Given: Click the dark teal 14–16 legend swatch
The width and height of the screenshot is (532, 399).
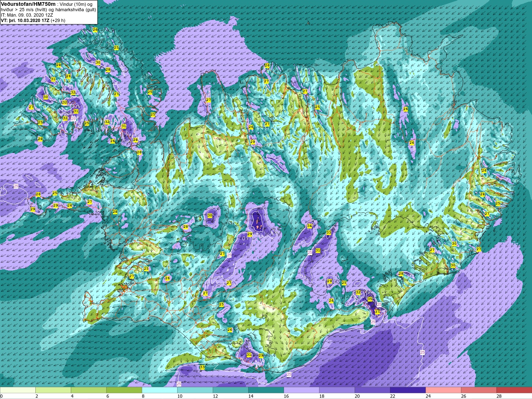Looking at the screenshot, I should click(266, 390).
